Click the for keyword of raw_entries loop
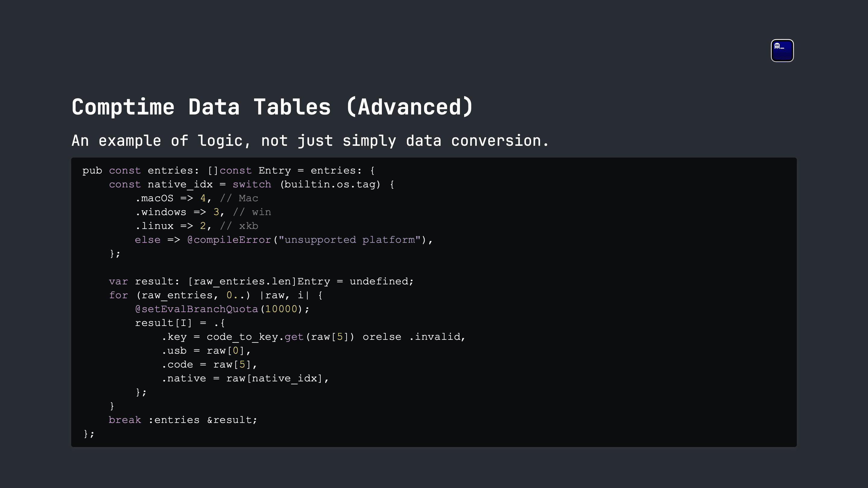868x488 pixels. tap(119, 295)
